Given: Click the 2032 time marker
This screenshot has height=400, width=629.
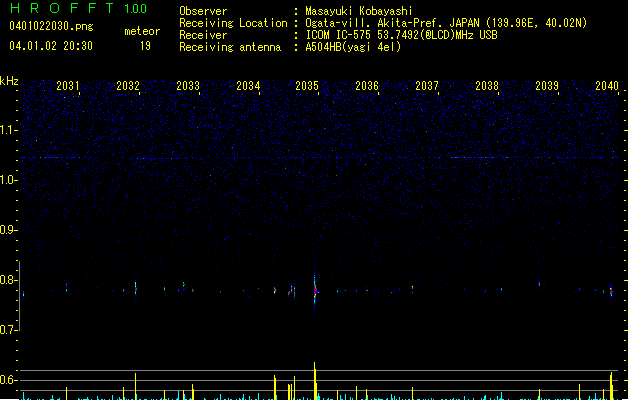Looking at the screenshot, I should [x=128, y=86].
